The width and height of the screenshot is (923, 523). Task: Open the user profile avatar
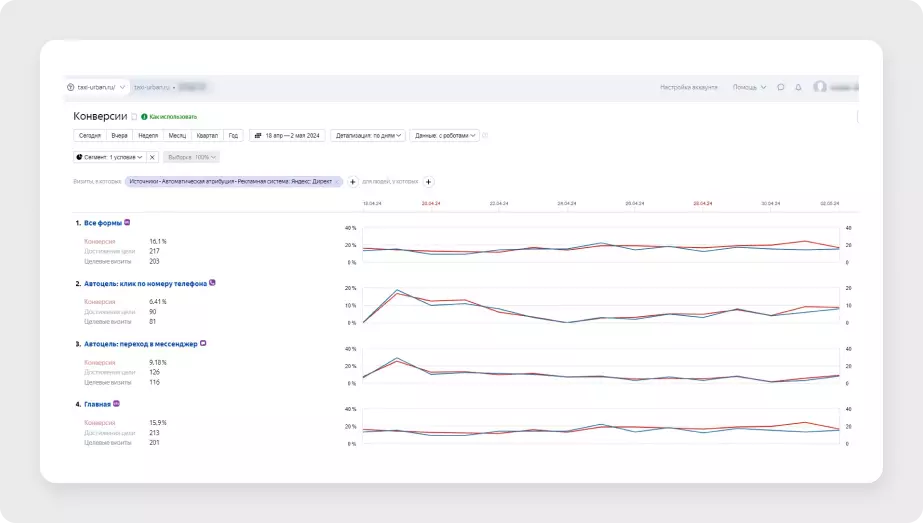tap(820, 87)
